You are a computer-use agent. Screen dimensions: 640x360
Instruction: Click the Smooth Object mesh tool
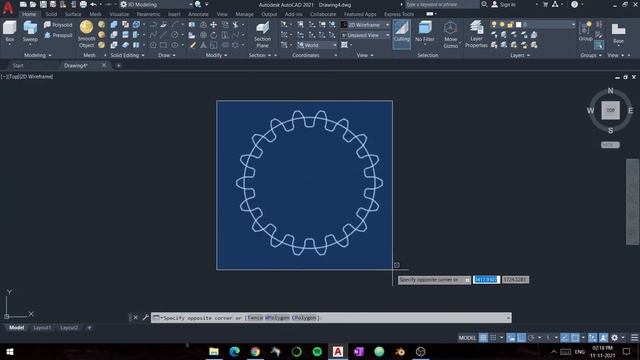click(86, 34)
